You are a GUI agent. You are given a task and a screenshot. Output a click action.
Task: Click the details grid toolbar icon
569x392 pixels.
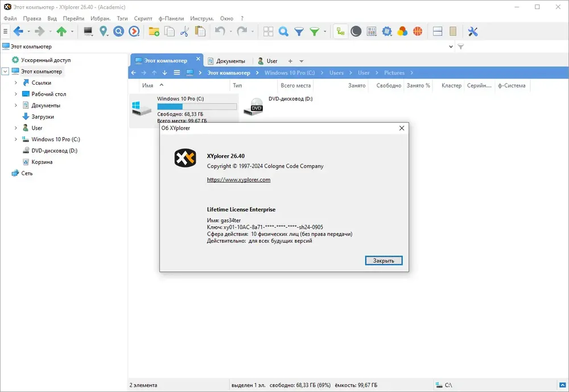(x=372, y=32)
